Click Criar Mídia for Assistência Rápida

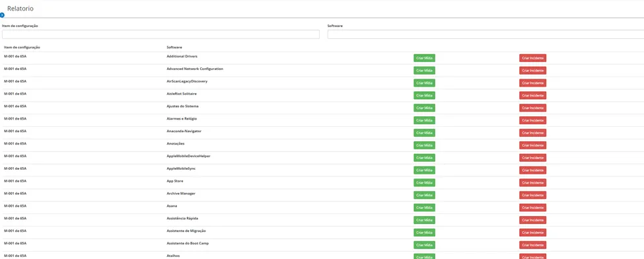point(424,220)
